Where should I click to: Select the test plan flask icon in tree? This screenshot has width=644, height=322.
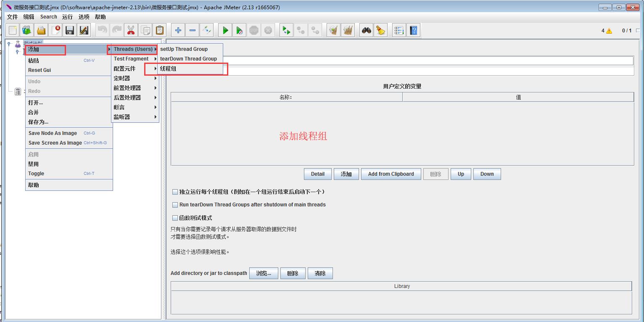[x=18, y=44]
